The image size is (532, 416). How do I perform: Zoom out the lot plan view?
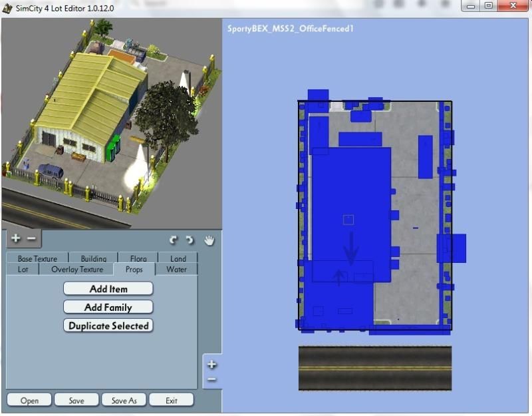[211, 379]
